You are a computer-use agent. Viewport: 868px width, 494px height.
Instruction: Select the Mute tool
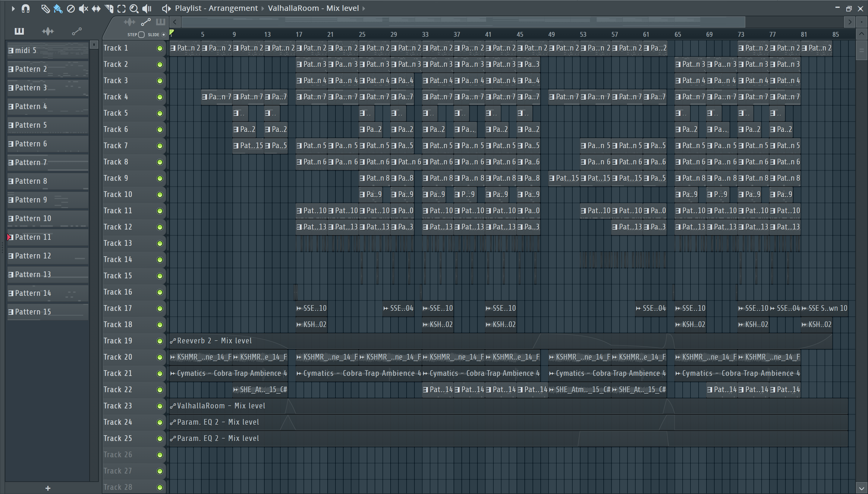pos(83,8)
